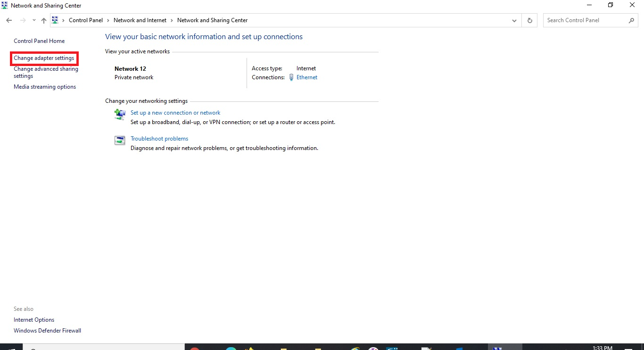
Task: Click the Troubleshoot problems icon
Action: click(x=120, y=140)
